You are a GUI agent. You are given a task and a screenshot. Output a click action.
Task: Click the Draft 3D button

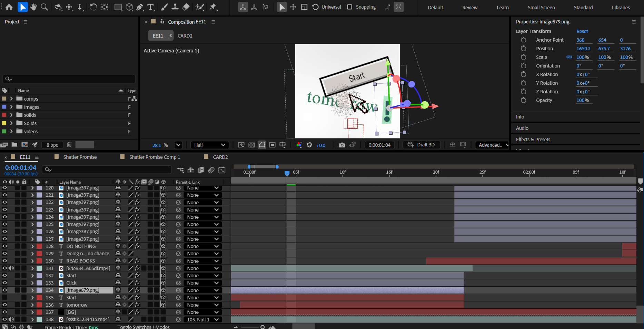[421, 145]
